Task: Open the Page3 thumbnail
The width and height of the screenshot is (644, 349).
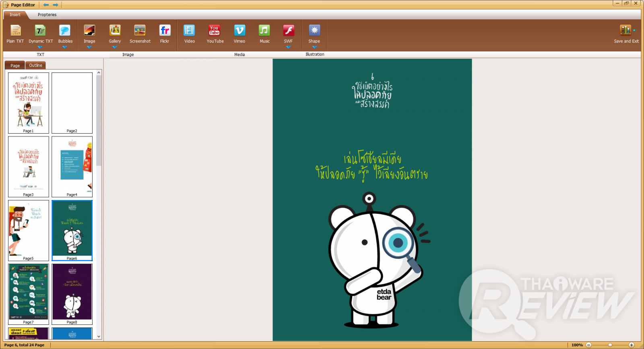Action: point(29,167)
